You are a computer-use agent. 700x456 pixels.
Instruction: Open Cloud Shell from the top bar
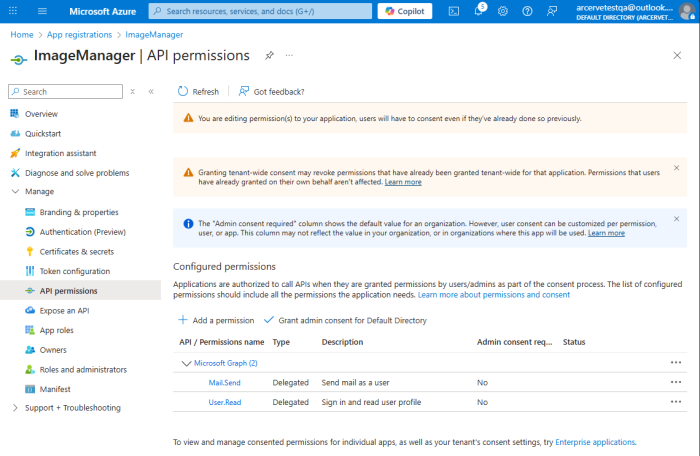pyautogui.click(x=454, y=11)
